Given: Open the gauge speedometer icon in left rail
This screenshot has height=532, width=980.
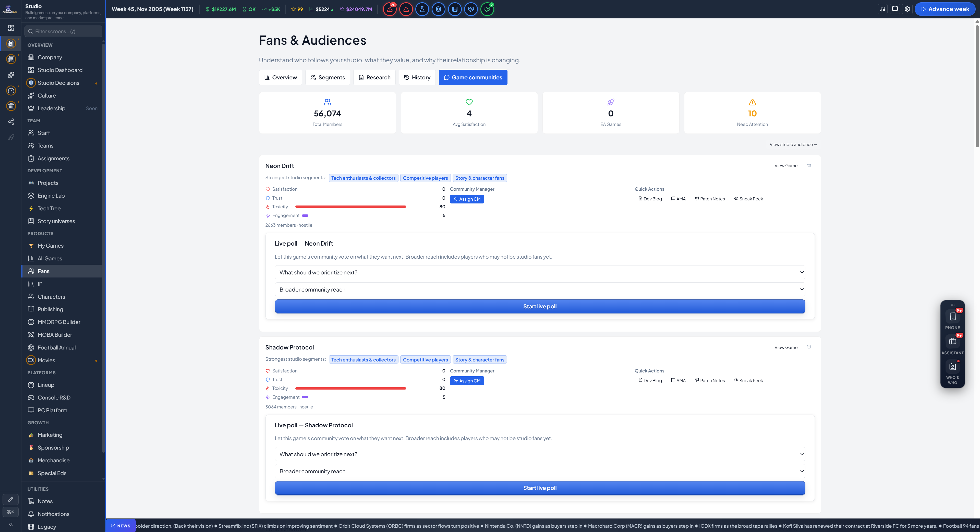Looking at the screenshot, I should pos(11,91).
